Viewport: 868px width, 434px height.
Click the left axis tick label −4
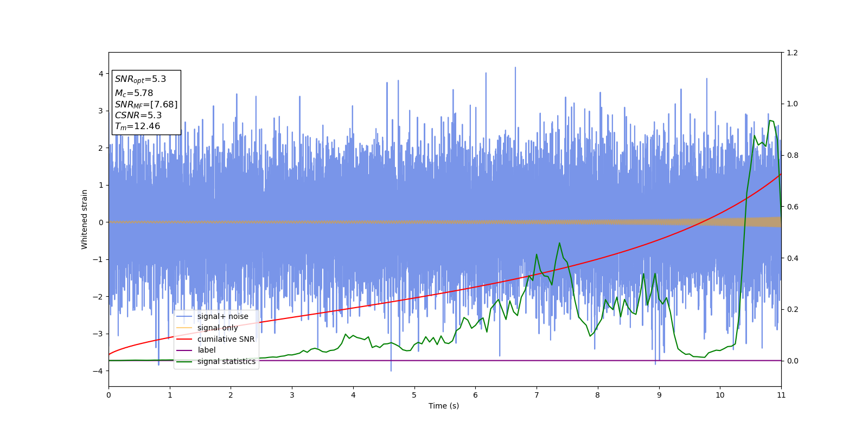point(98,371)
